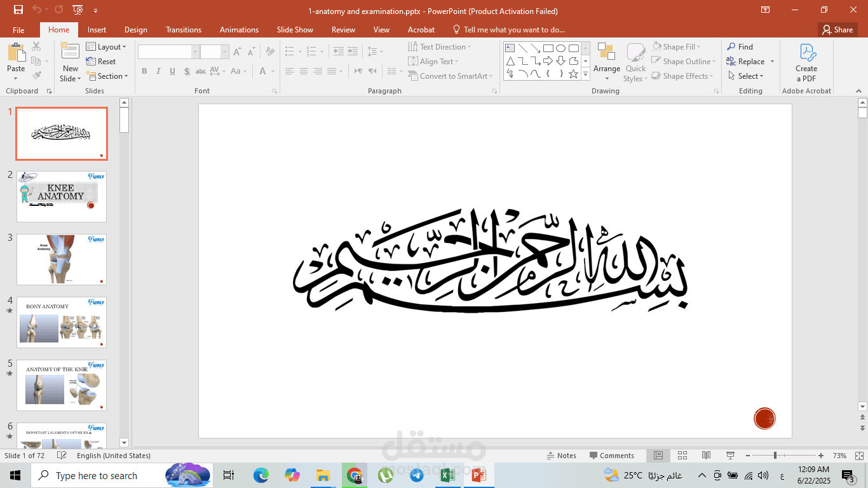Viewport: 868px width, 488px height.
Task: Click the zoom in plus button
Action: (x=821, y=456)
